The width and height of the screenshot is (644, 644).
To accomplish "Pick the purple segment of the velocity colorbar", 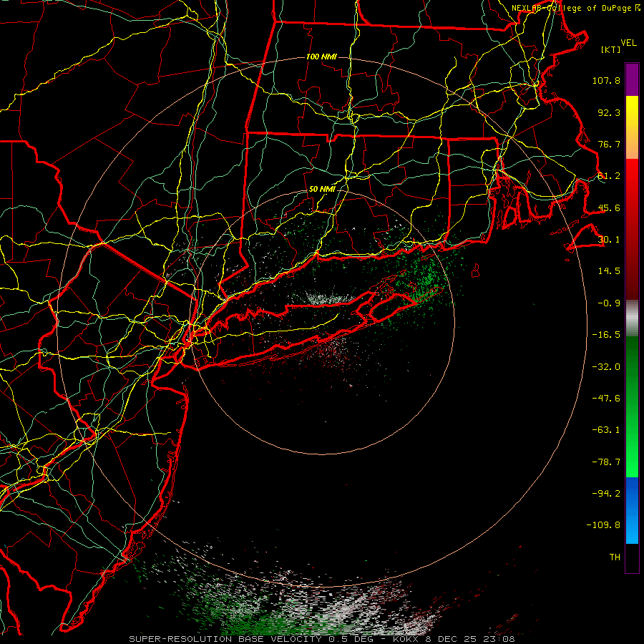I will coord(632,79).
